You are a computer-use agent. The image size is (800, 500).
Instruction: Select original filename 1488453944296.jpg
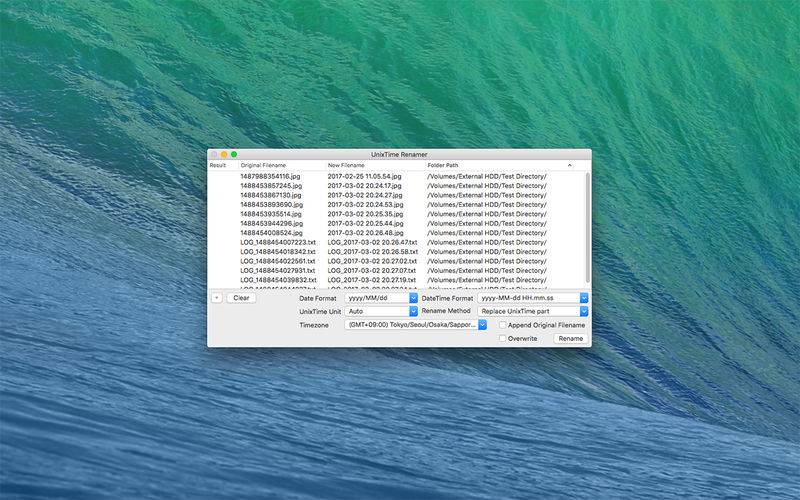(271, 223)
